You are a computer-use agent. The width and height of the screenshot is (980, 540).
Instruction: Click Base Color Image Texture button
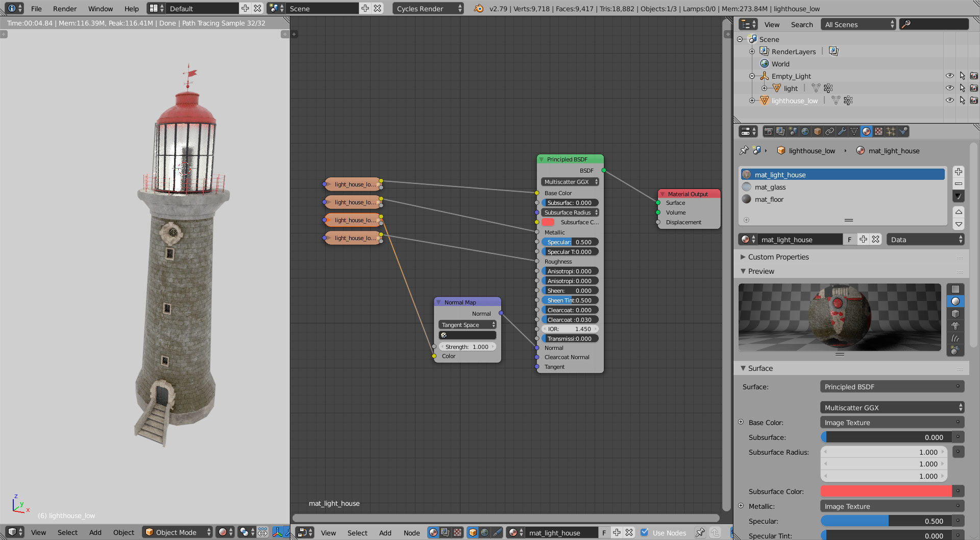coord(892,422)
